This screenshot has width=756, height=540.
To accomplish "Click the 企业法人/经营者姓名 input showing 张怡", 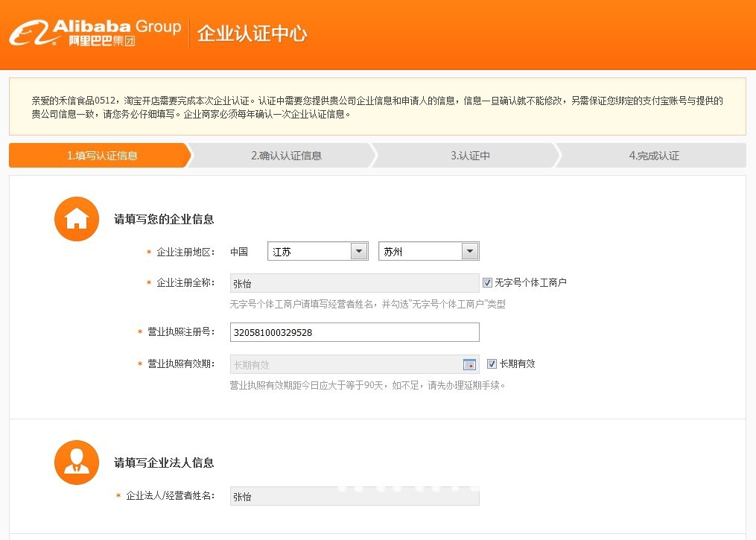I will click(x=354, y=495).
